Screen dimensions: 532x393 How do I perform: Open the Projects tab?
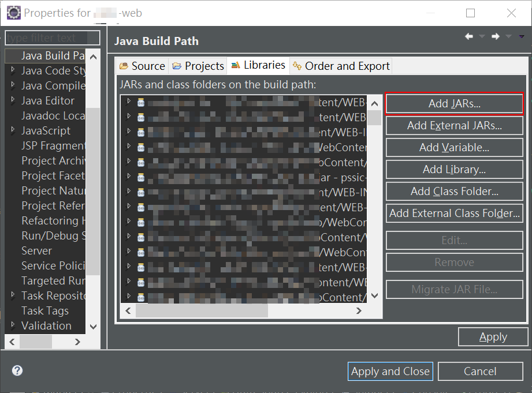198,66
